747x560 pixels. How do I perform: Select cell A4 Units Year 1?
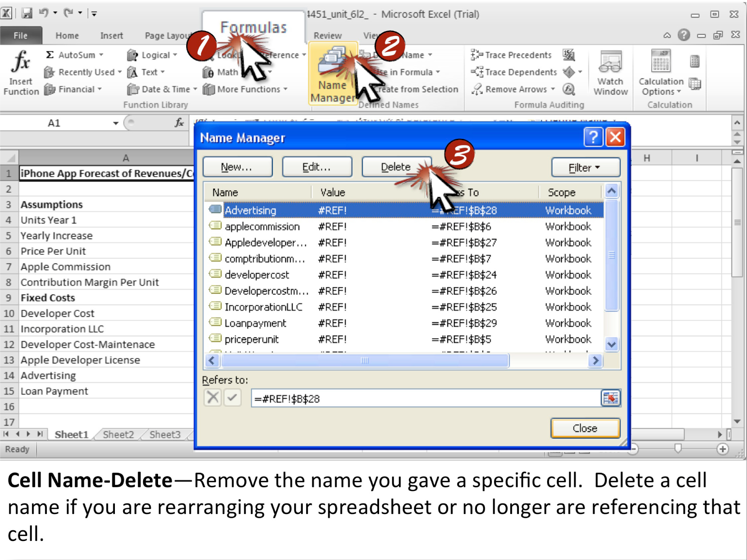[x=106, y=220]
